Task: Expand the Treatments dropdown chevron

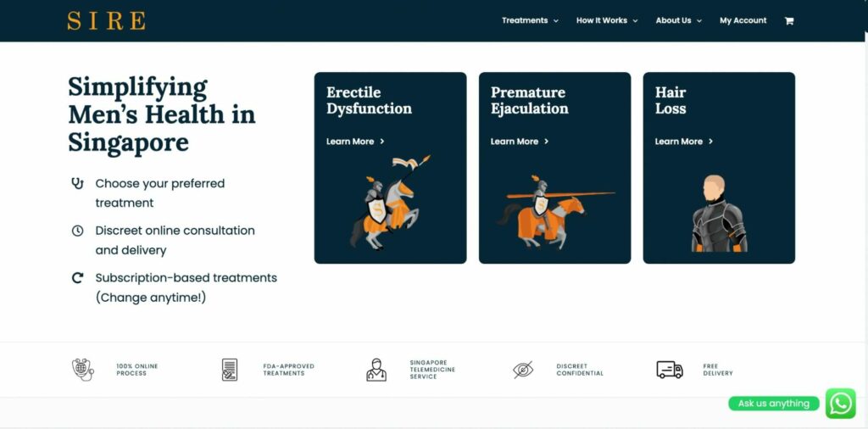Action: (x=556, y=21)
